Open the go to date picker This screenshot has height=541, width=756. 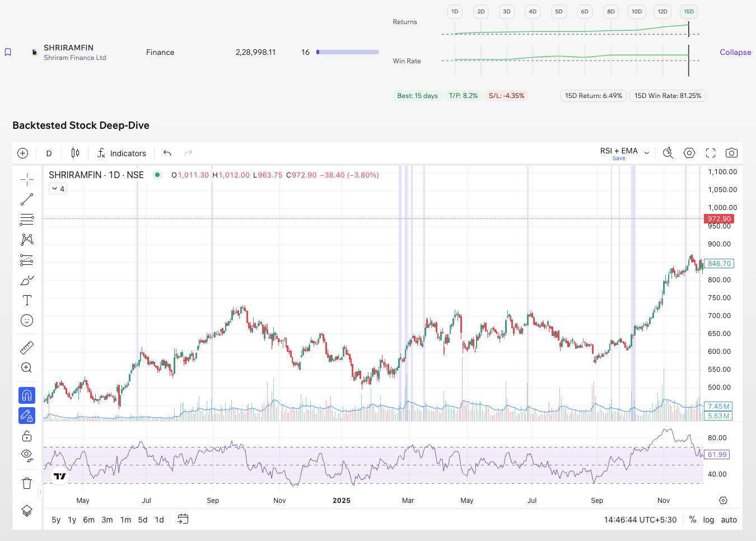(183, 519)
